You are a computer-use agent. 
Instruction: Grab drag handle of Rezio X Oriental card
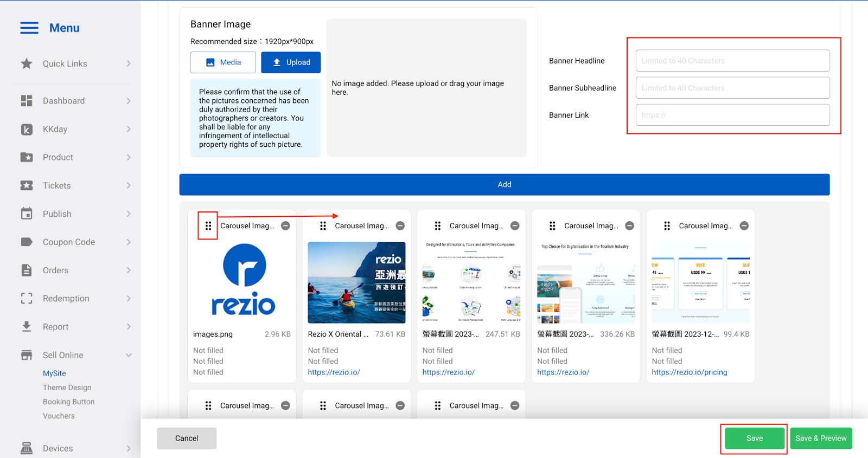(x=323, y=225)
